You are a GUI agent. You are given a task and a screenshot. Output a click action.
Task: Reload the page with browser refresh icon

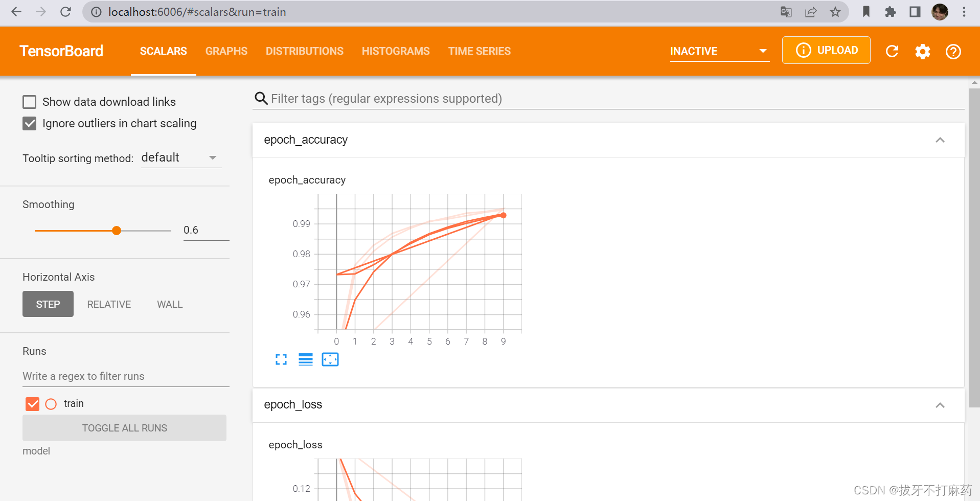tap(65, 12)
